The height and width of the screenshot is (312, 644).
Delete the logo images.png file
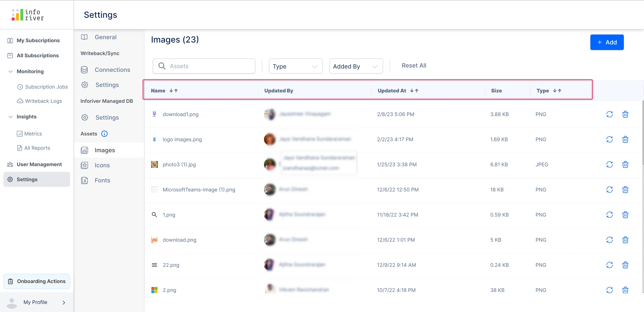pos(625,139)
